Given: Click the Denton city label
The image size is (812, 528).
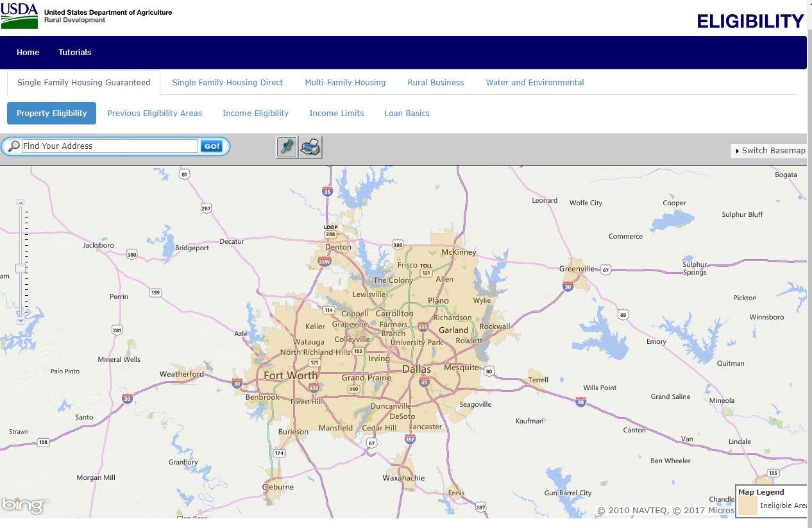Looking at the screenshot, I should [339, 247].
